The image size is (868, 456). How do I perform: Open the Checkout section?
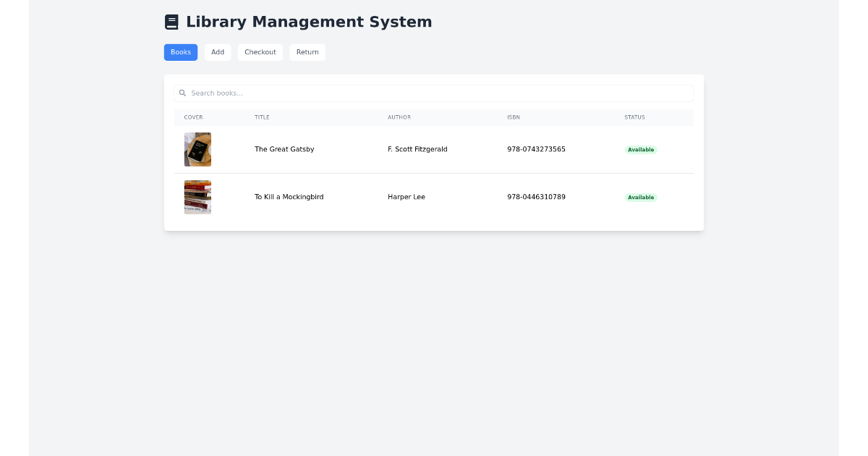260,52
